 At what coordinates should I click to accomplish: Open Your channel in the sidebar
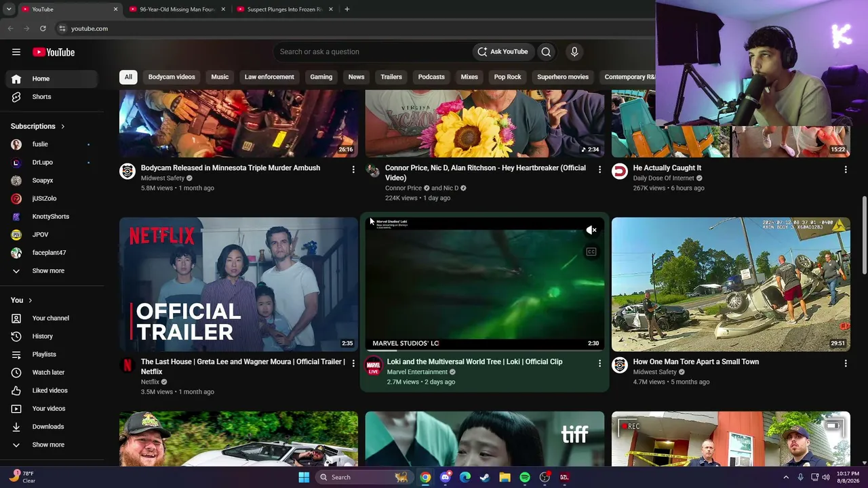coord(52,318)
